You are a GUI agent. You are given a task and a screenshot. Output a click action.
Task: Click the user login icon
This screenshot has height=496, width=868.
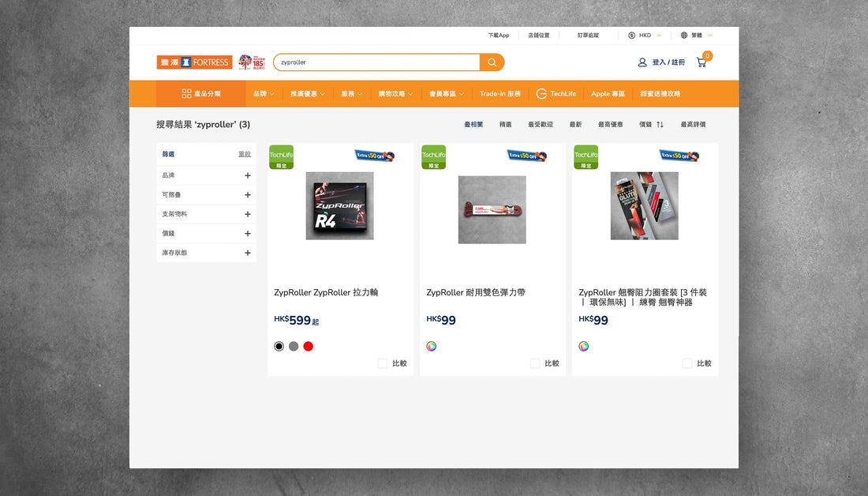coord(642,62)
